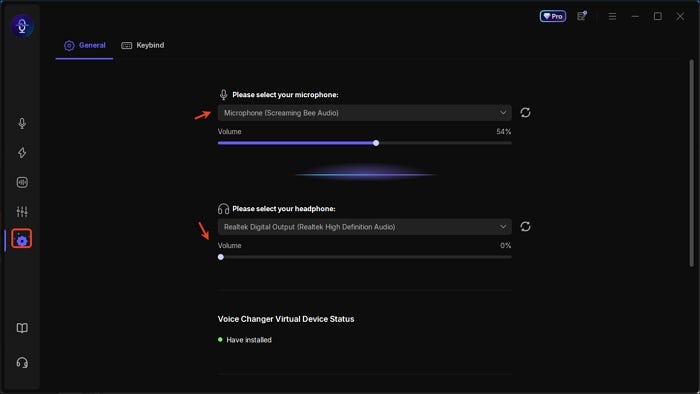This screenshot has width=700, height=394.
Task: Select the General tab
Action: [x=84, y=45]
